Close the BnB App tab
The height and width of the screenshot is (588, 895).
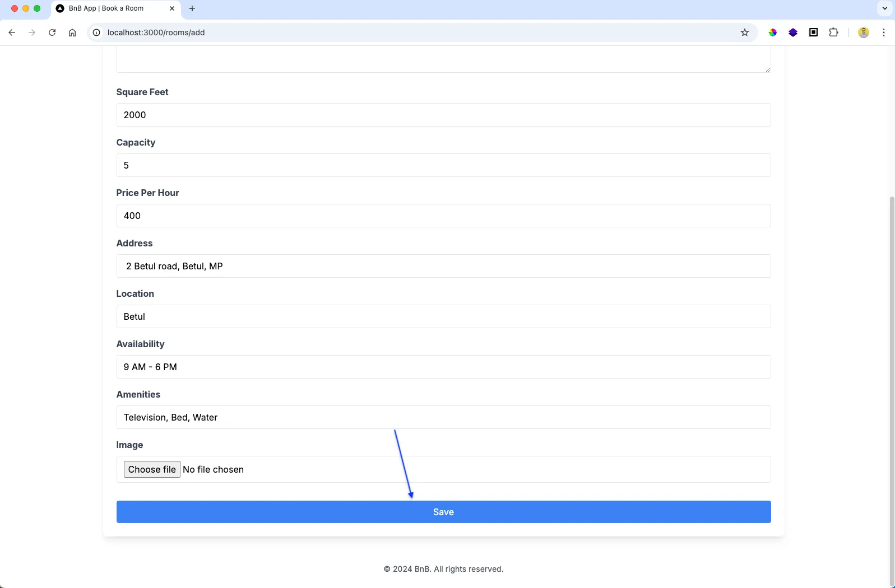(x=172, y=8)
